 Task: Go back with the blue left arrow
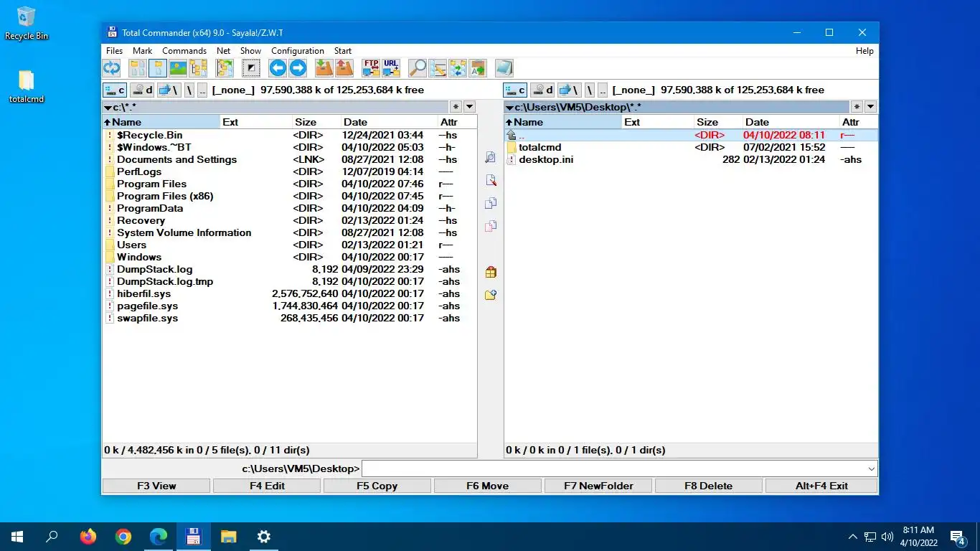tap(278, 68)
